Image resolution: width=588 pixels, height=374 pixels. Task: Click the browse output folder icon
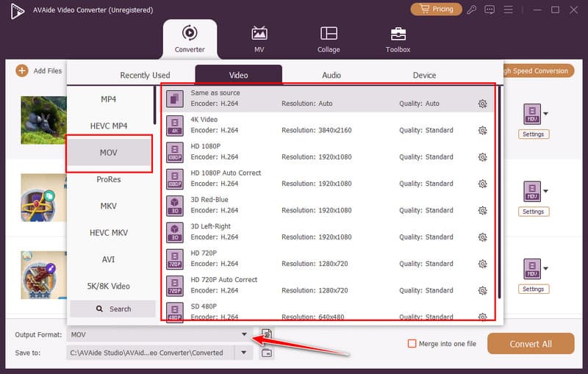(x=267, y=353)
